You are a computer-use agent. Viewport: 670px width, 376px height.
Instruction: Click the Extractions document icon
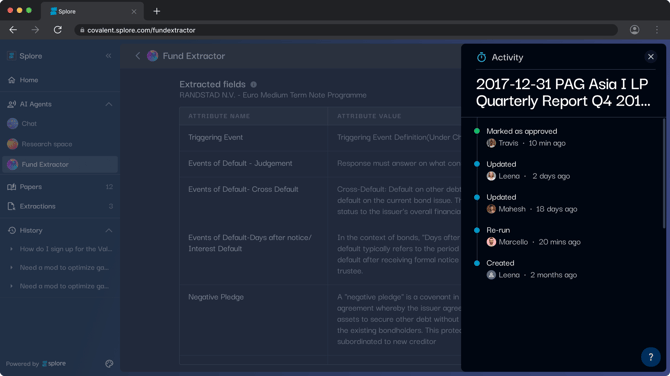point(12,206)
